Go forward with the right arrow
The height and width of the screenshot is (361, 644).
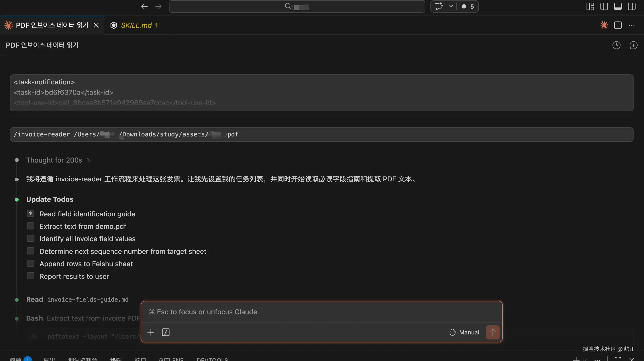point(158,6)
